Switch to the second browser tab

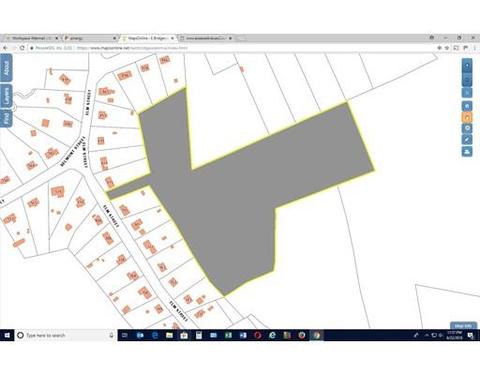coord(90,38)
